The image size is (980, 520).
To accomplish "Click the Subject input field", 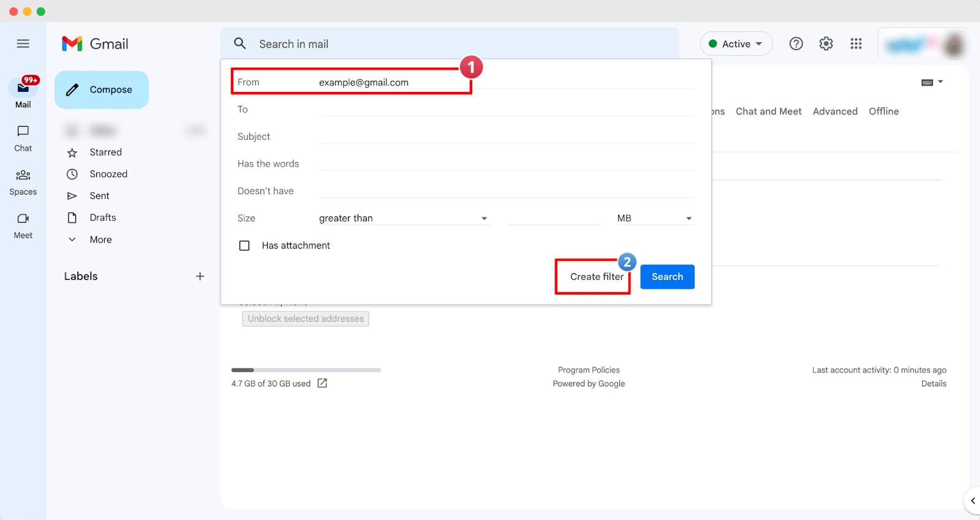I will pyautogui.click(x=507, y=137).
